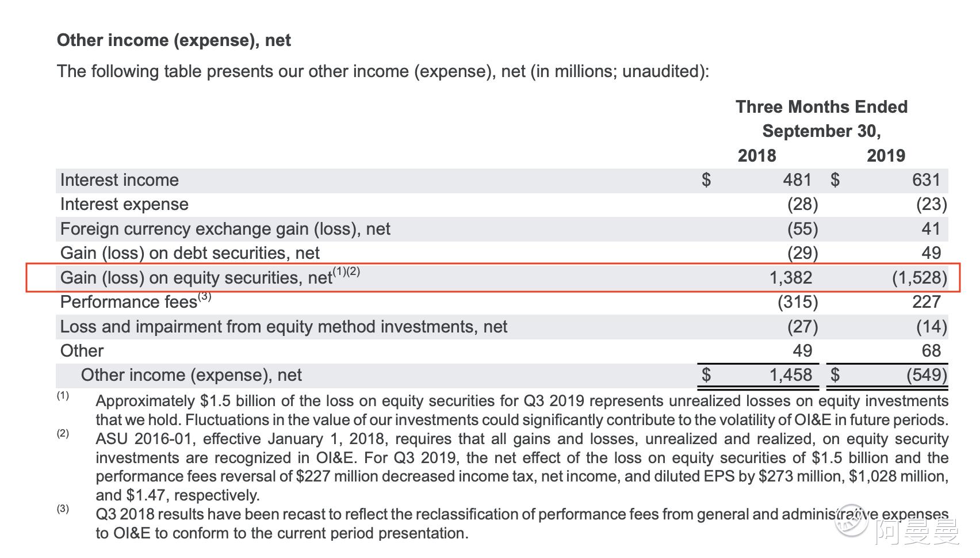Screen dimensions: 980x558
Task: Click the Interest expense row label
Action: [124, 204]
